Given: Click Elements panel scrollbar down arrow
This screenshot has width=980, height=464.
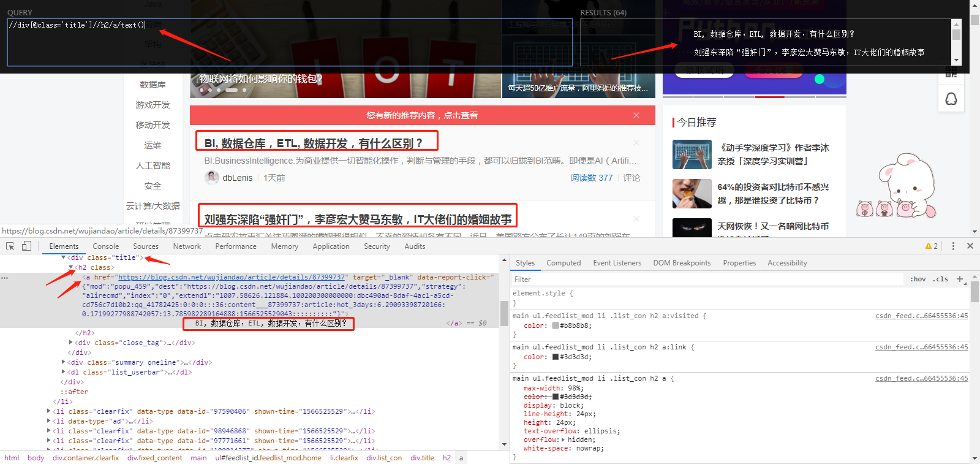Looking at the screenshot, I should pos(505,444).
